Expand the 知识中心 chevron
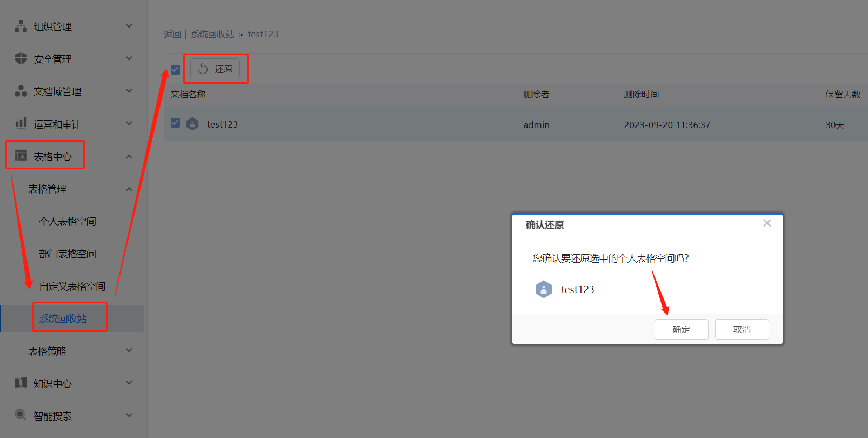This screenshot has width=868, height=438. (x=129, y=383)
